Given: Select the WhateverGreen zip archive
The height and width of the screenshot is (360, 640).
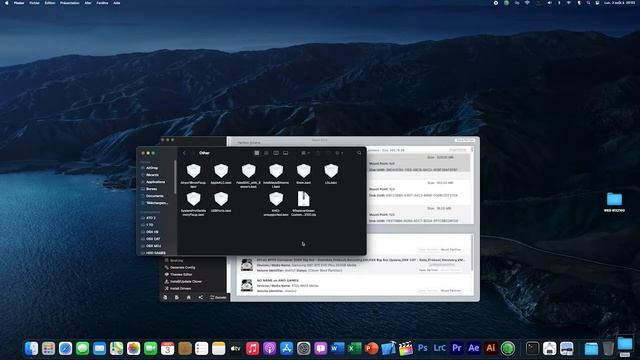Looking at the screenshot, I should click(303, 204).
